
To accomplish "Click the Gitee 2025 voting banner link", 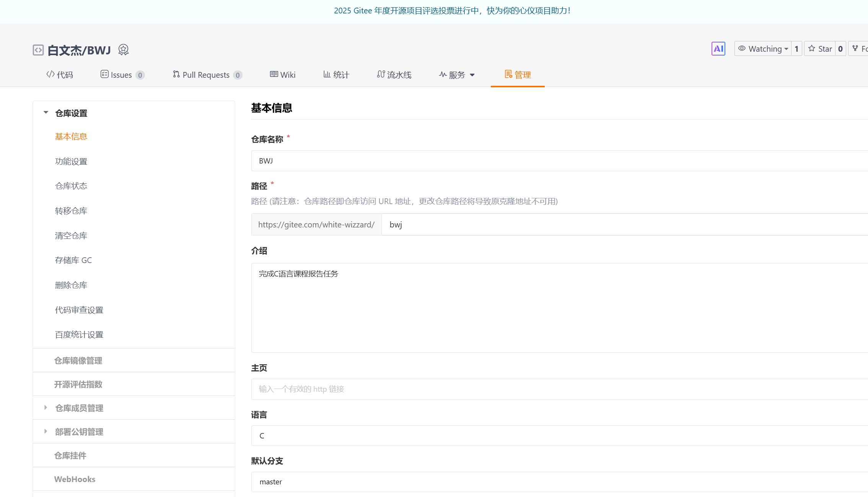I will [452, 11].
